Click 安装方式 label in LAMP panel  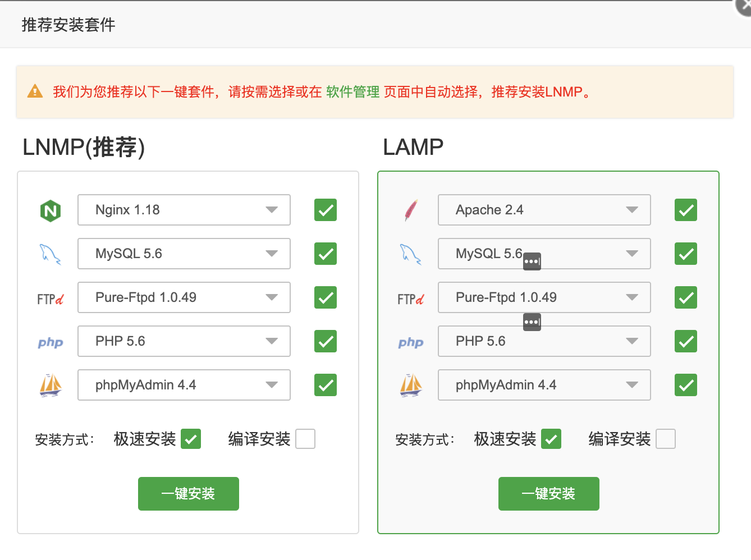425,439
